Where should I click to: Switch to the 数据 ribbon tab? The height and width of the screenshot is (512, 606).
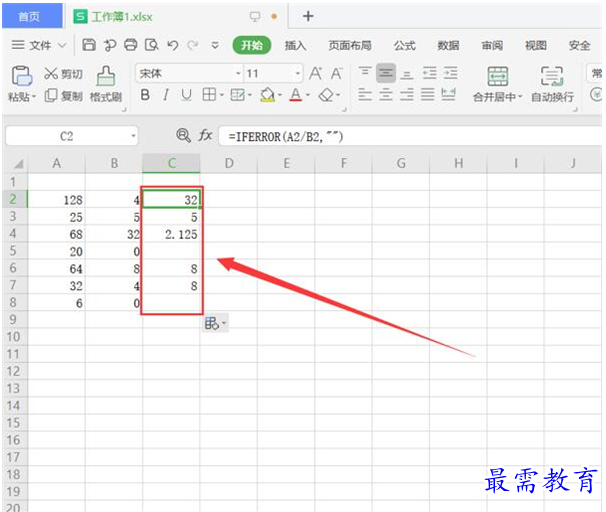click(448, 45)
